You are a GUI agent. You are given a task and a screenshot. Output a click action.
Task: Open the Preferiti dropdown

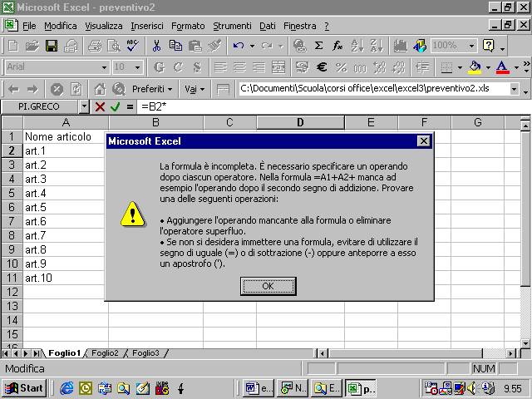click(x=152, y=89)
